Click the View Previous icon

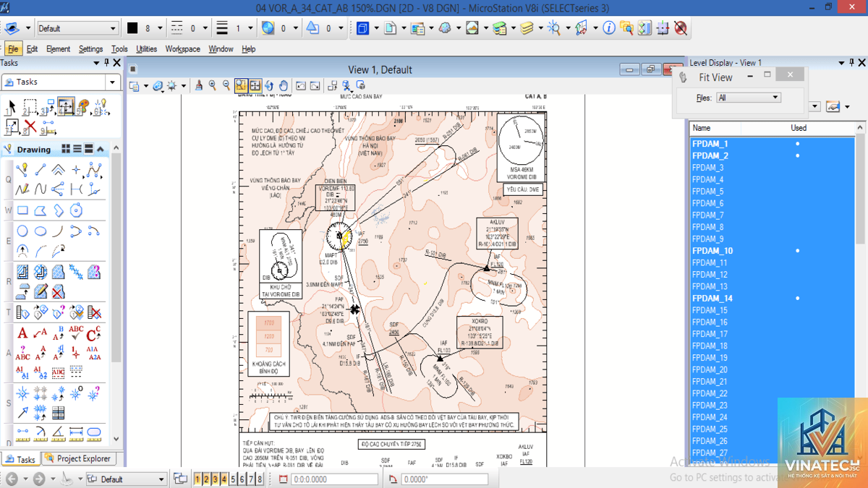(301, 85)
